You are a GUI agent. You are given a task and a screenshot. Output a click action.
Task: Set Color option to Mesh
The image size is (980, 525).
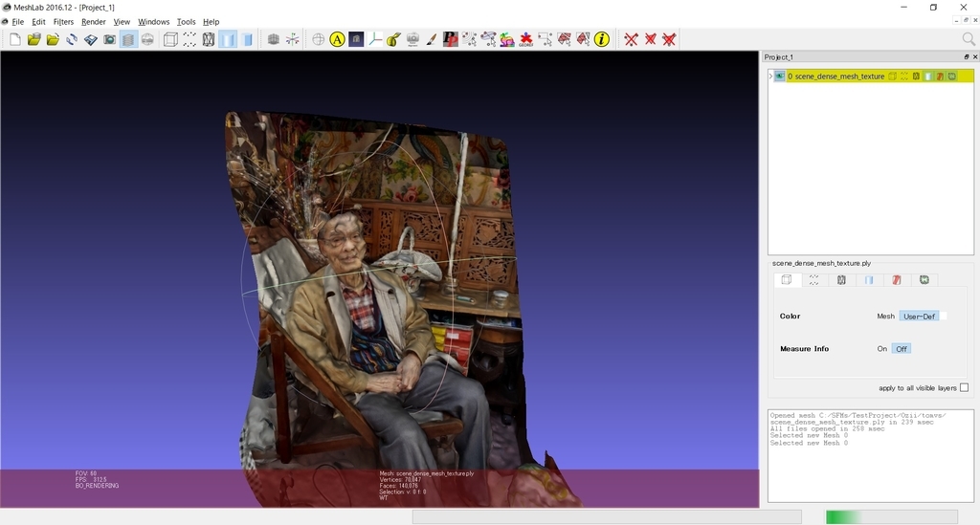click(x=885, y=316)
